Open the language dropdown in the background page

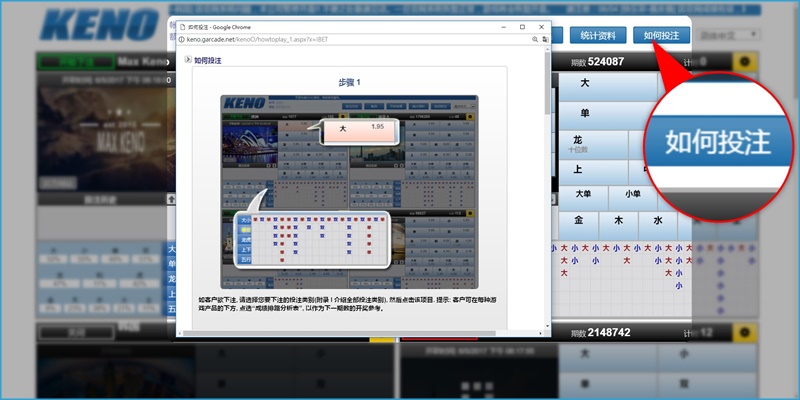tap(730, 35)
